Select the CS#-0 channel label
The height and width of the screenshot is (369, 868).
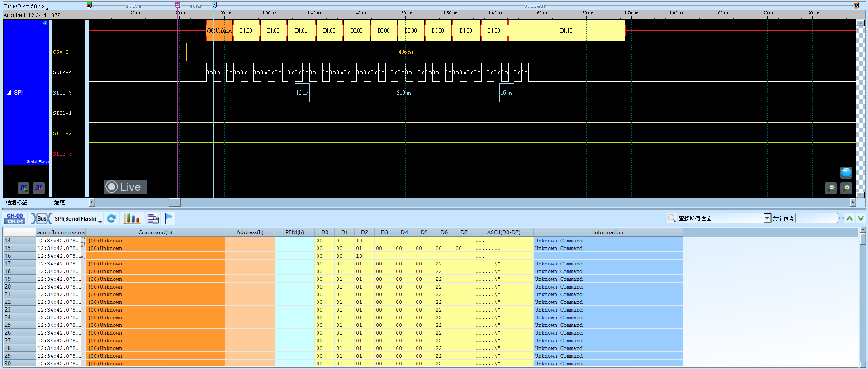tap(61, 52)
